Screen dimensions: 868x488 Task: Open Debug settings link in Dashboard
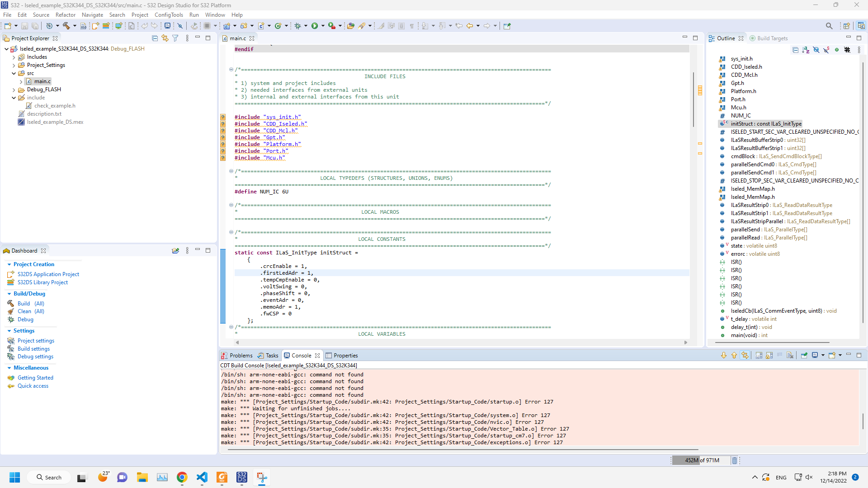[35, 357]
